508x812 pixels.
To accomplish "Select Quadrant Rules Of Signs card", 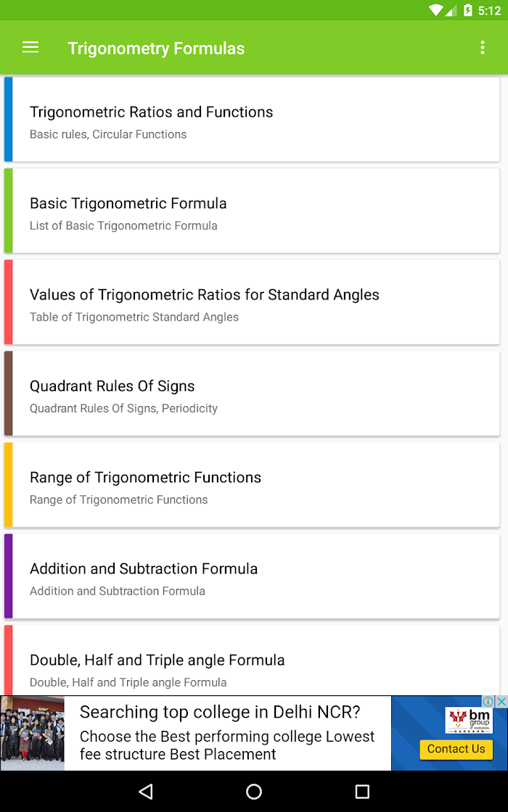I will click(252, 394).
